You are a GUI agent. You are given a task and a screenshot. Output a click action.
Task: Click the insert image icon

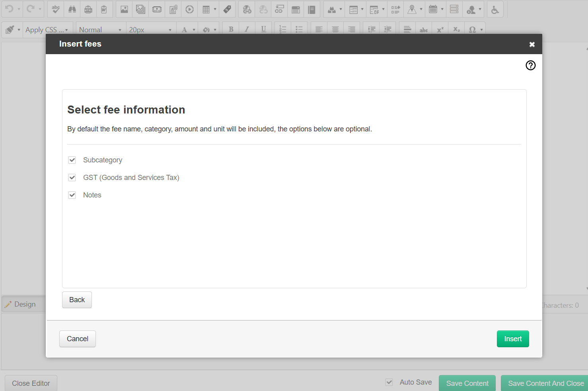click(x=124, y=9)
